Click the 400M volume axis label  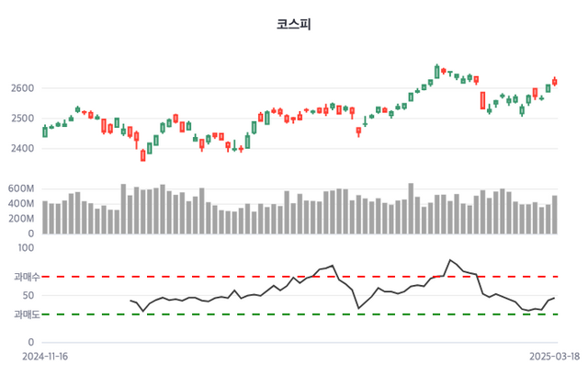[20, 204]
